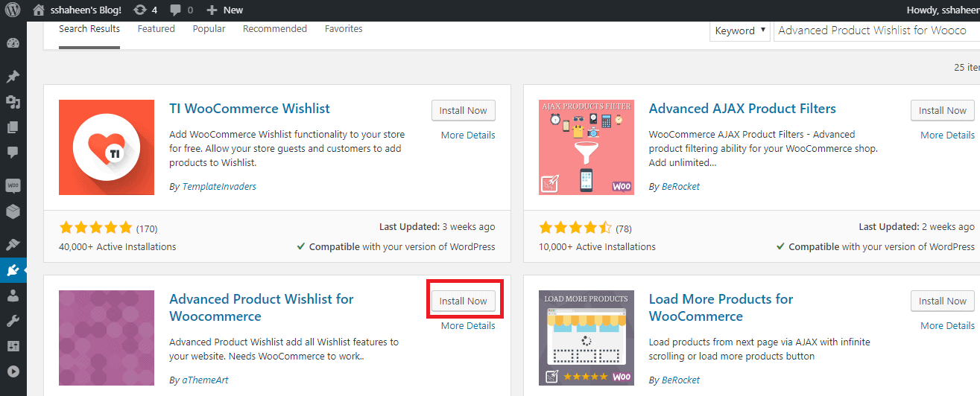Open TemplateInvaders author link
980x396 pixels.
click(219, 187)
